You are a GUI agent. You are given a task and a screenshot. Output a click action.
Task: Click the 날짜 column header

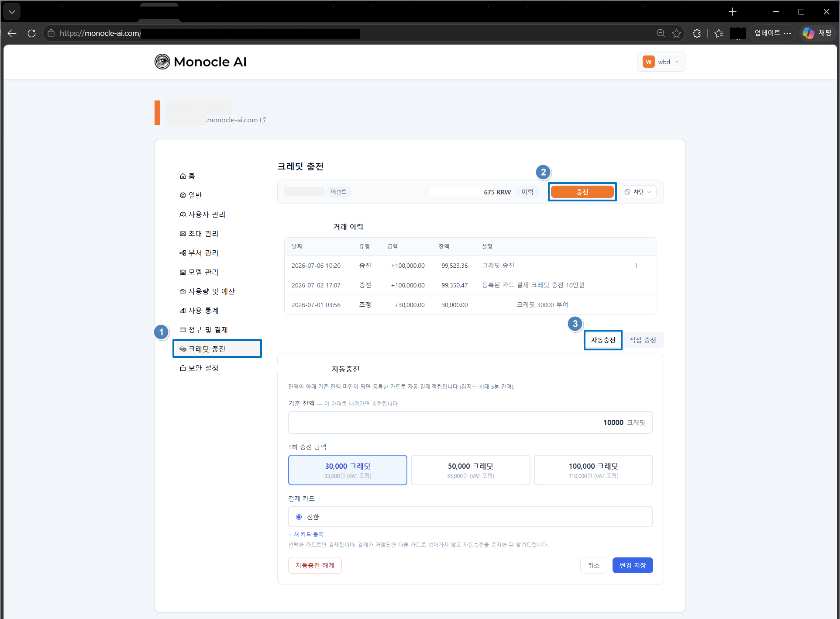point(297,247)
